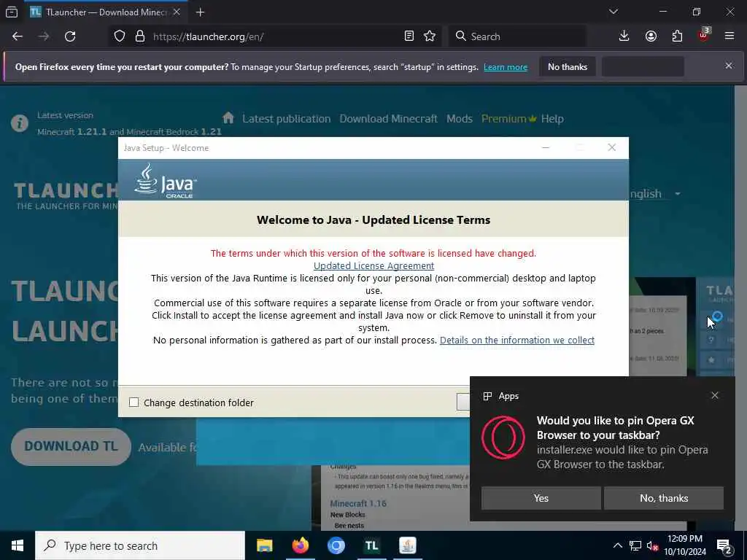Click the red extension badge icon
This screenshot has width=747, height=560.
[704, 36]
